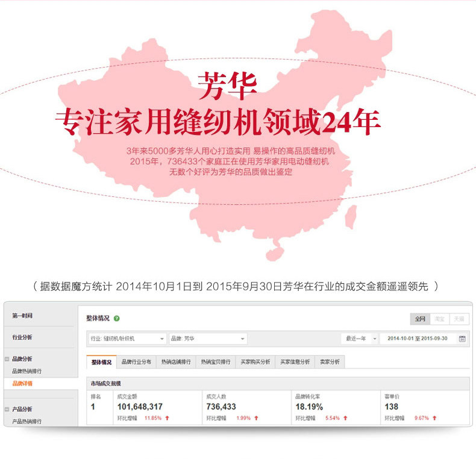
Task: Select the 天猫 scope toggle
Action: 459,319
